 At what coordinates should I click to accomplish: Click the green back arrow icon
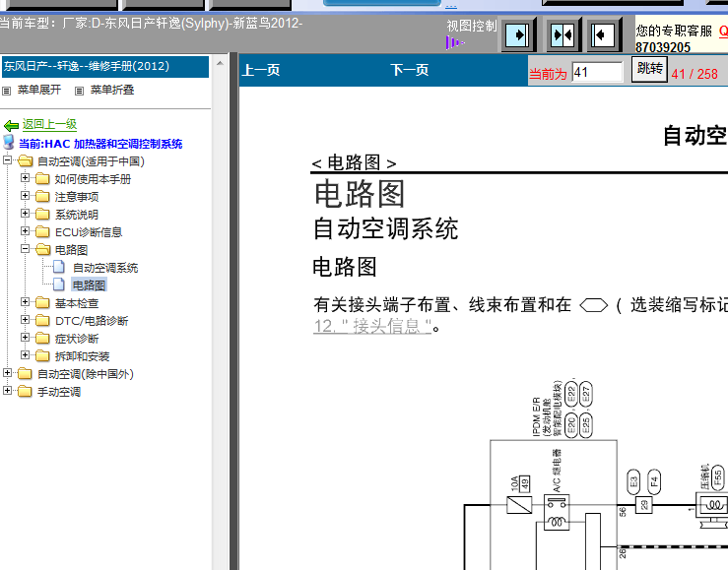[x=11, y=125]
